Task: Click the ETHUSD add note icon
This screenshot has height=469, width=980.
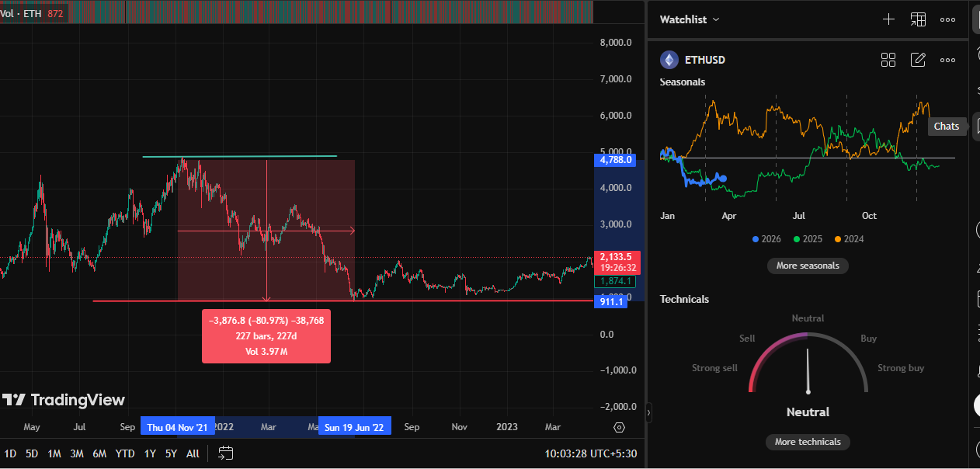Action: click(x=918, y=60)
